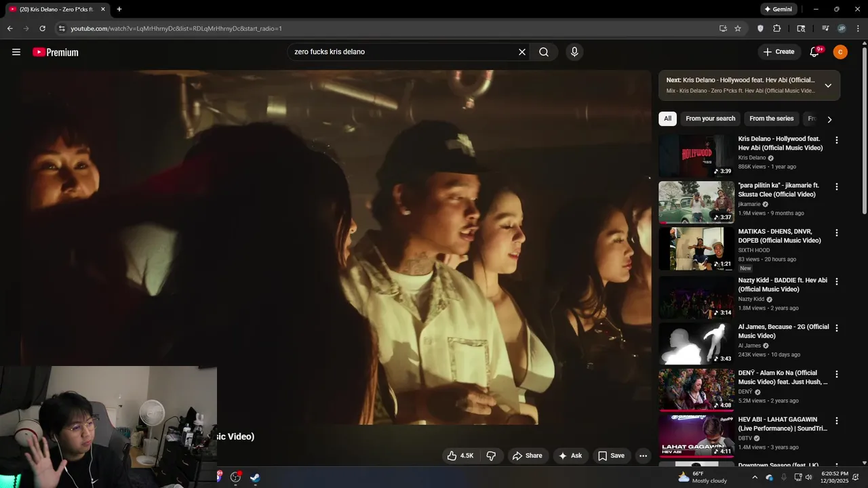This screenshot has width=868, height=488.
Task: Open options for "para pilitin ka" video
Action: coord(836,186)
